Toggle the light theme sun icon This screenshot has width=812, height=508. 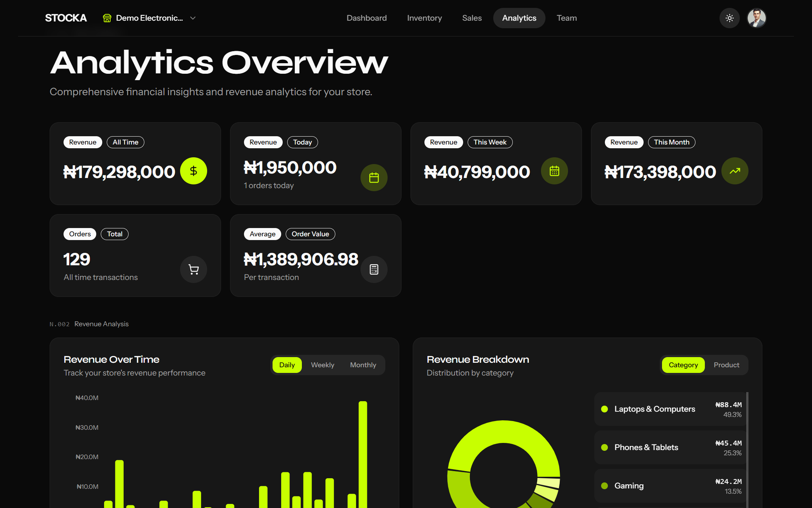729,18
